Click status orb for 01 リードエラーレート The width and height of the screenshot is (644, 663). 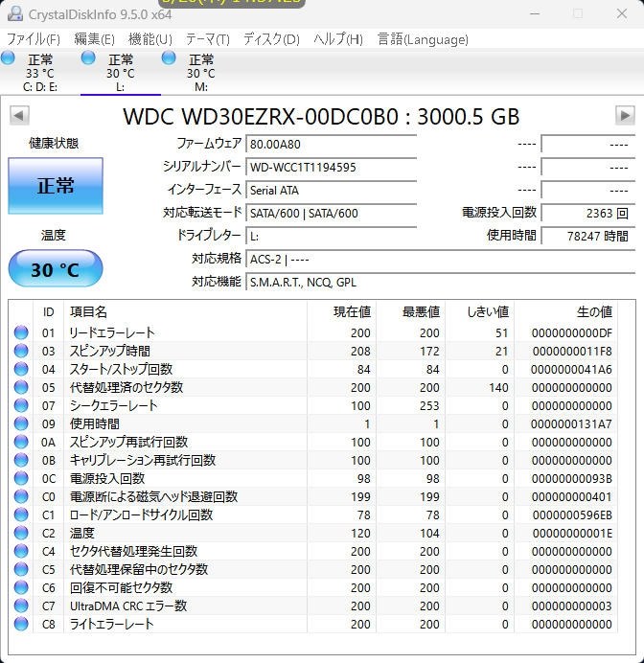(21, 332)
